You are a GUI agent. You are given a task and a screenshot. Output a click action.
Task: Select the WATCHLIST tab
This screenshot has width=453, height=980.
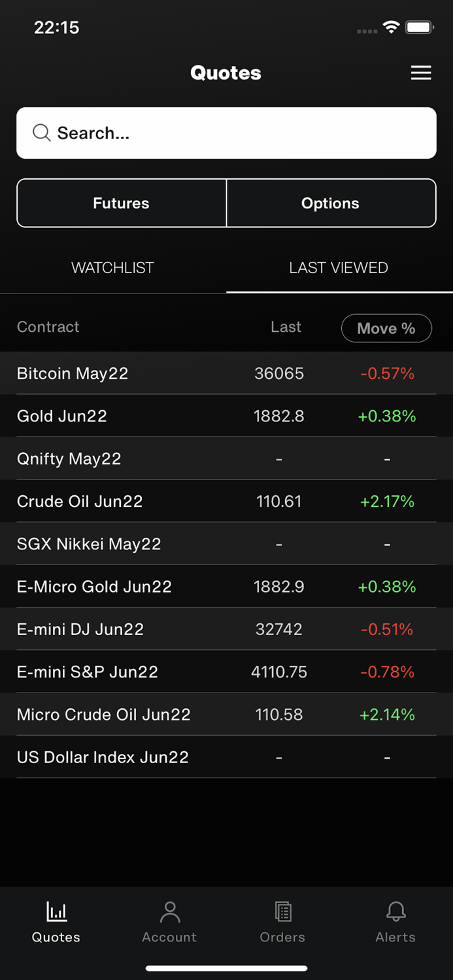pyautogui.click(x=112, y=268)
